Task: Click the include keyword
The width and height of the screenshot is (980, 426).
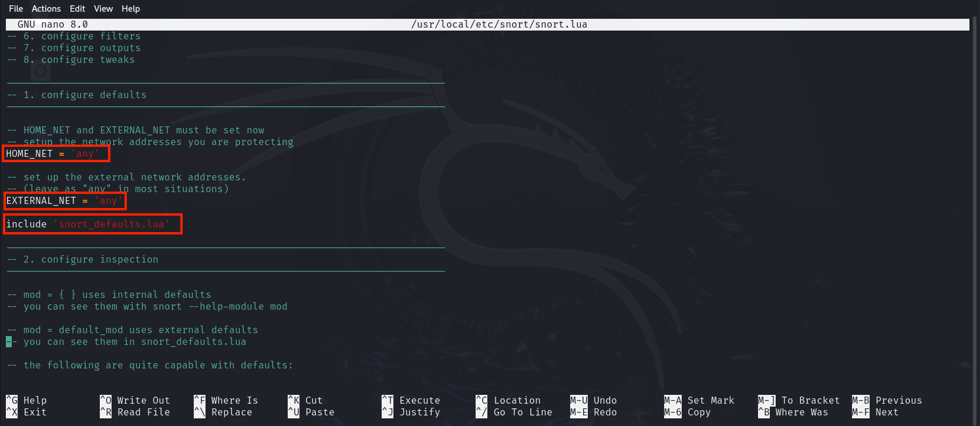Action: (x=26, y=224)
